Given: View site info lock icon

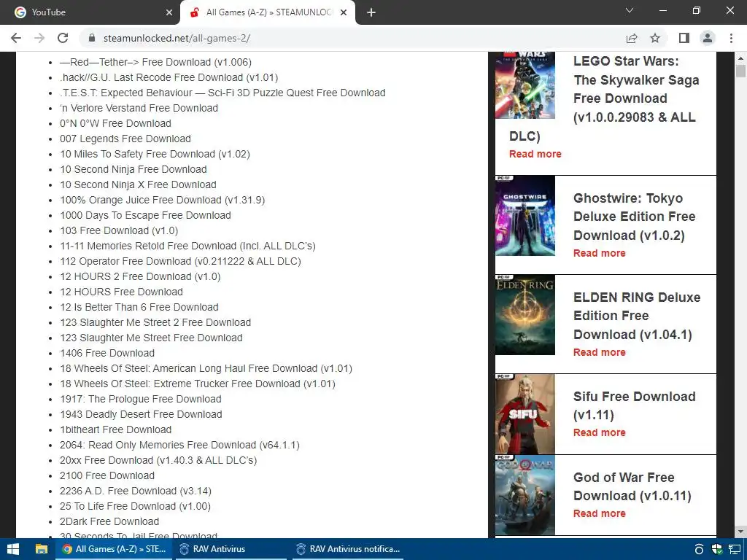Looking at the screenshot, I should click(x=92, y=38).
